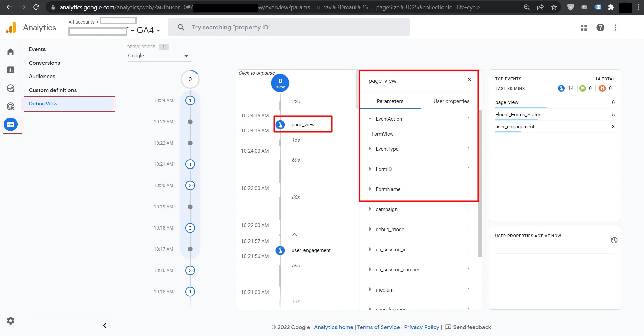Close the page_view details panel
This screenshot has height=336, width=644.
(469, 79)
